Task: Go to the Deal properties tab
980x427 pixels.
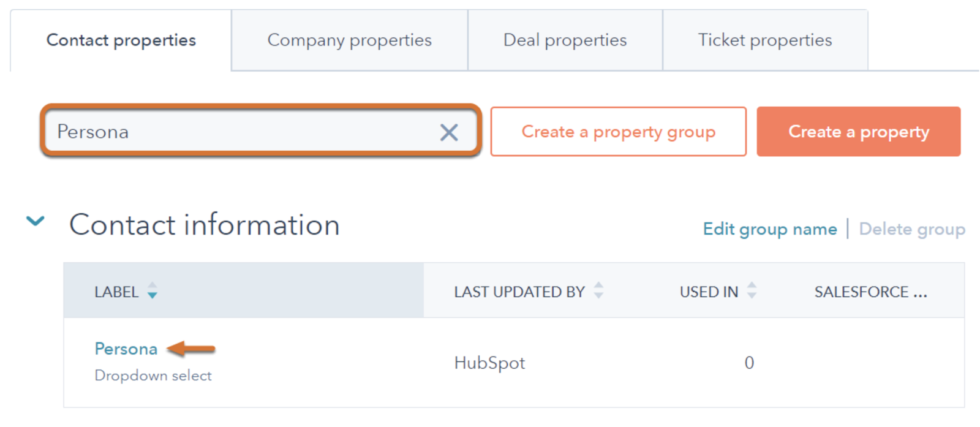Action: pyautogui.click(x=565, y=40)
